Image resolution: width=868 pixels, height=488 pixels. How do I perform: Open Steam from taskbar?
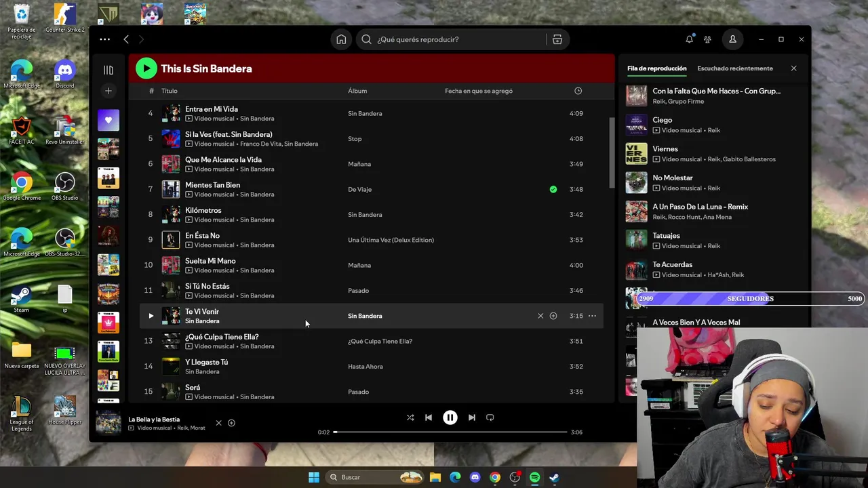pos(554,477)
